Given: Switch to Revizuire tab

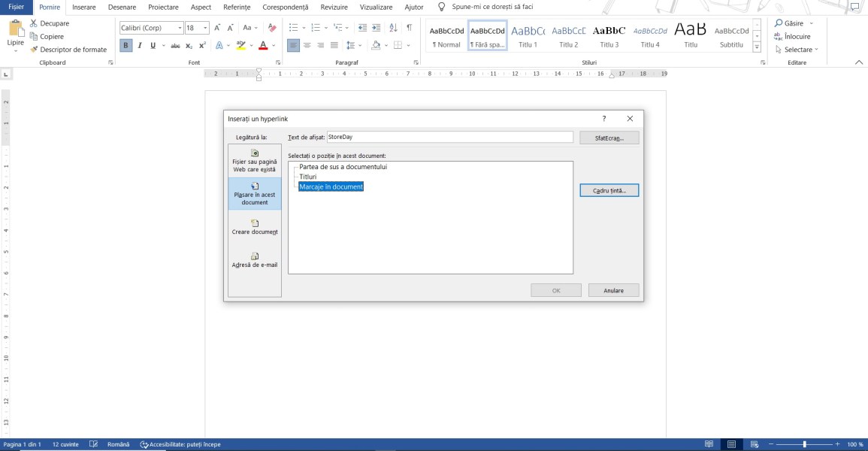Looking at the screenshot, I should 334,8.
